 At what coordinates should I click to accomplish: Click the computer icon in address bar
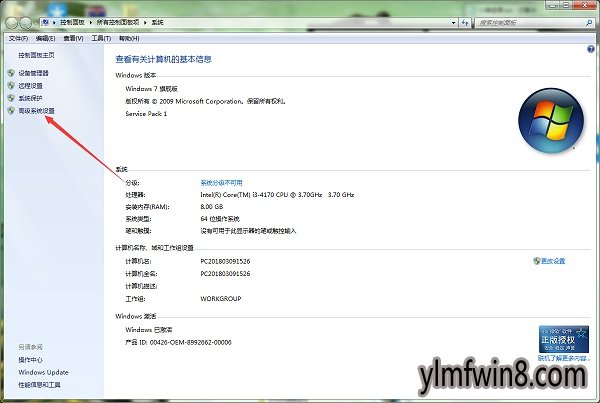coord(45,23)
